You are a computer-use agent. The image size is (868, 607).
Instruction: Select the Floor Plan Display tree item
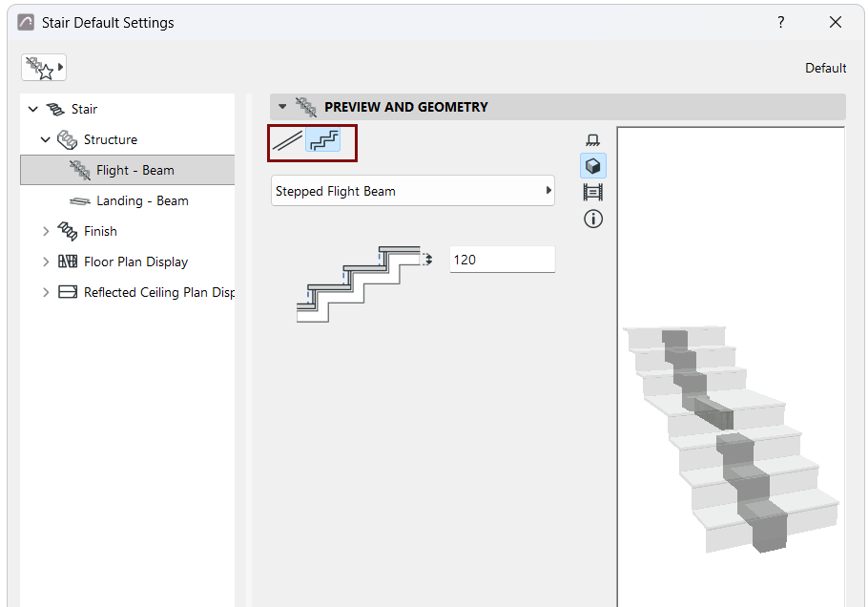click(127, 262)
